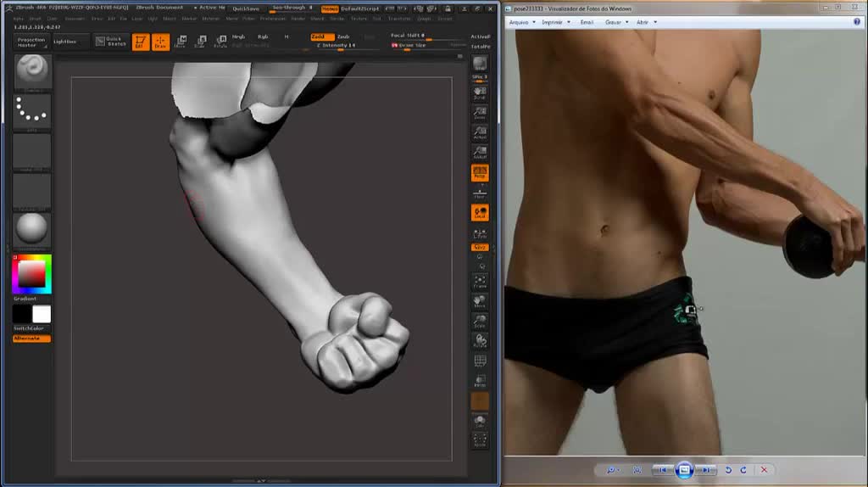Open zoom magnifier control in photo viewer
This screenshot has height=487, width=868.
(613, 470)
